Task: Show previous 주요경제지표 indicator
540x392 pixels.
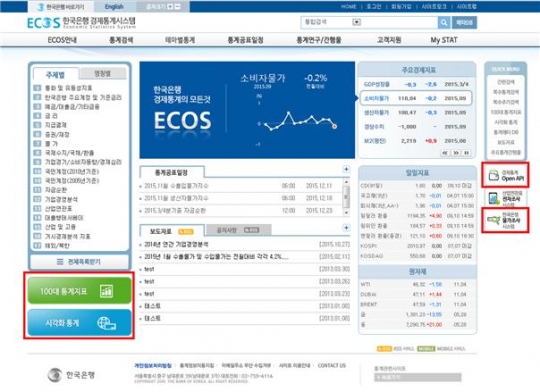Action: click(445, 153)
